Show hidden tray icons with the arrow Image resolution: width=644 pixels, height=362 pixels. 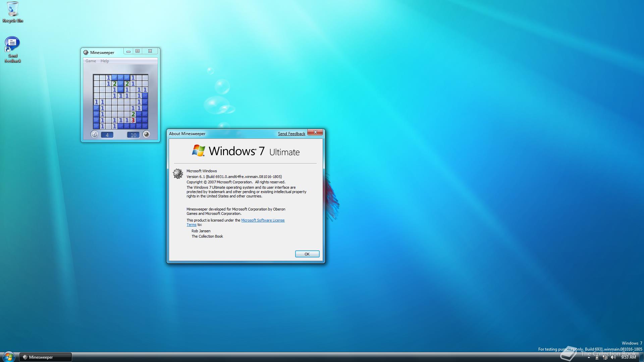pyautogui.click(x=589, y=358)
